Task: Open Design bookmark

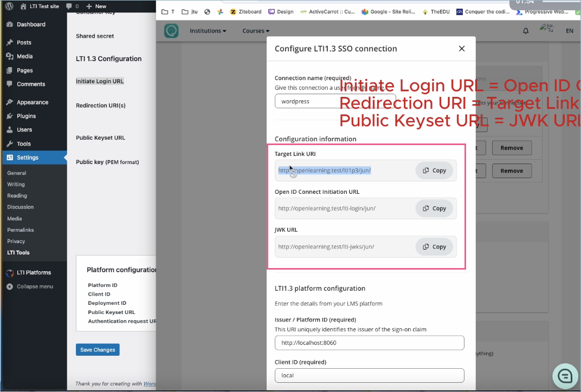Action: pyautogui.click(x=281, y=12)
